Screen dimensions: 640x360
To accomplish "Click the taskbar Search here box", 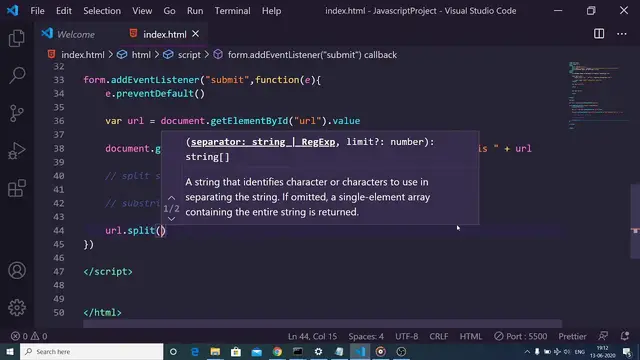I will click(91, 351).
